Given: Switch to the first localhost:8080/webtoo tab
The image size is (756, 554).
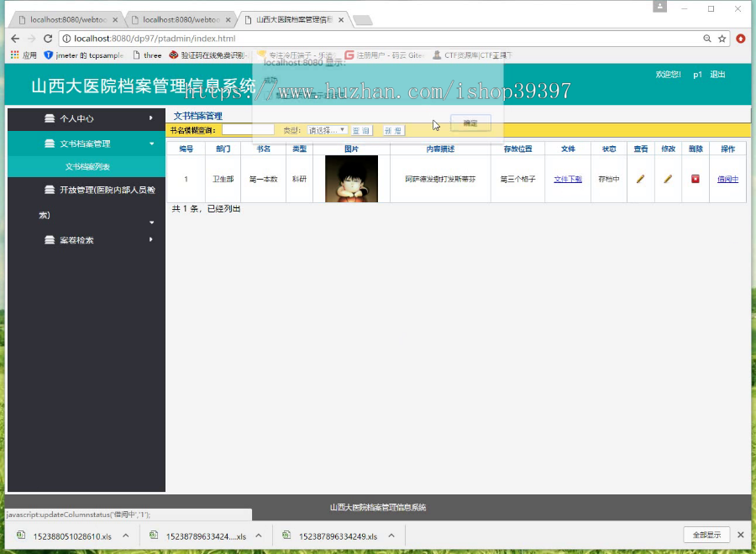Looking at the screenshot, I should [66, 20].
